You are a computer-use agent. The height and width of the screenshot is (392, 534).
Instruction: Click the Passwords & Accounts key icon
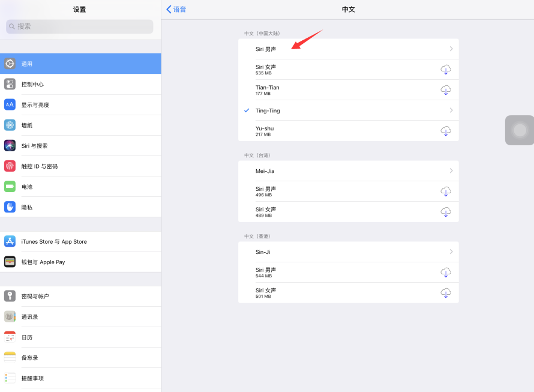[x=10, y=296]
